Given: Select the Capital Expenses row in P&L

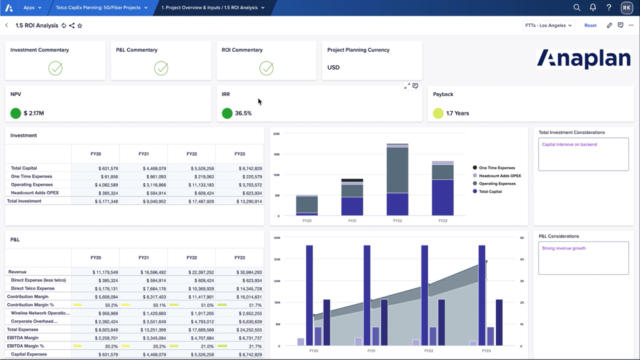Looking at the screenshot, I should tap(135, 354).
